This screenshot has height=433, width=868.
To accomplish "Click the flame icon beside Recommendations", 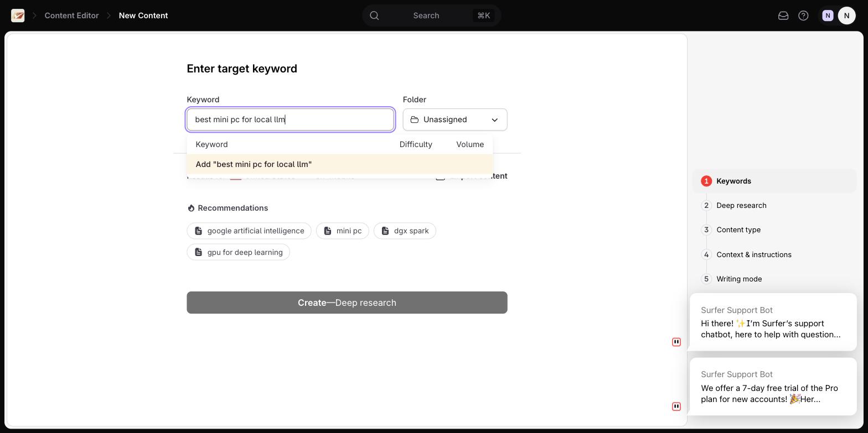I will tap(191, 208).
